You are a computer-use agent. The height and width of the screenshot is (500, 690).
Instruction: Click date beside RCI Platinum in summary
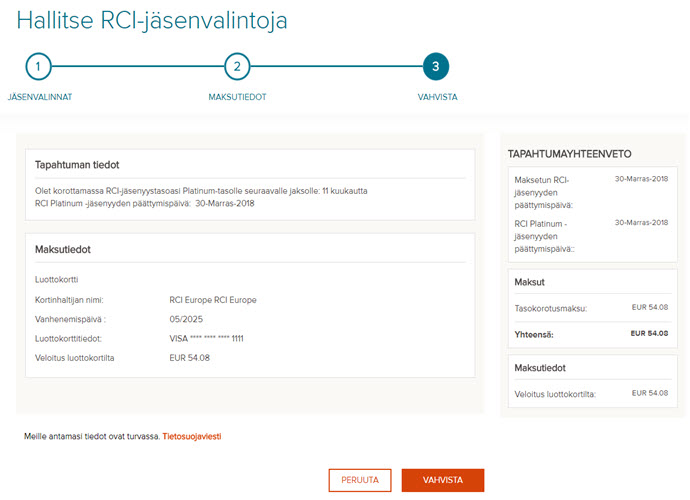pos(642,223)
